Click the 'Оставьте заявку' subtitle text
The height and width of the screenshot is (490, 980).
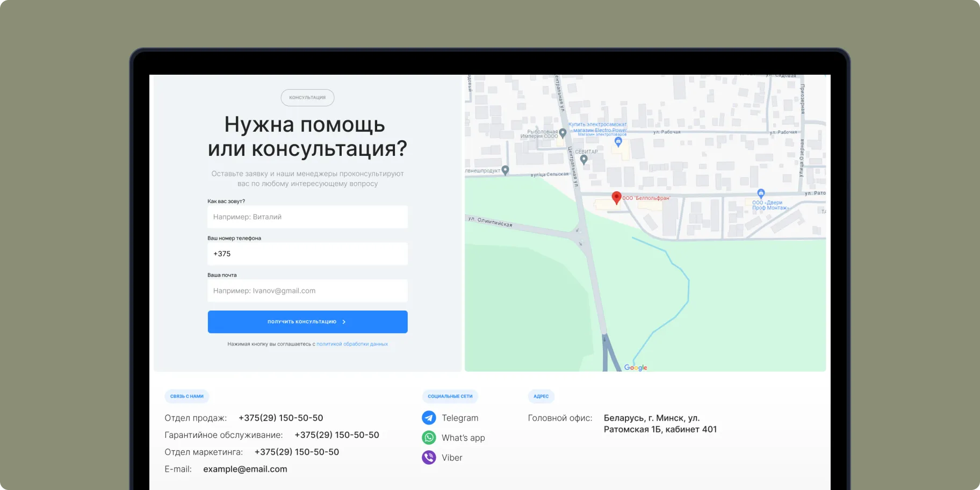coord(307,179)
